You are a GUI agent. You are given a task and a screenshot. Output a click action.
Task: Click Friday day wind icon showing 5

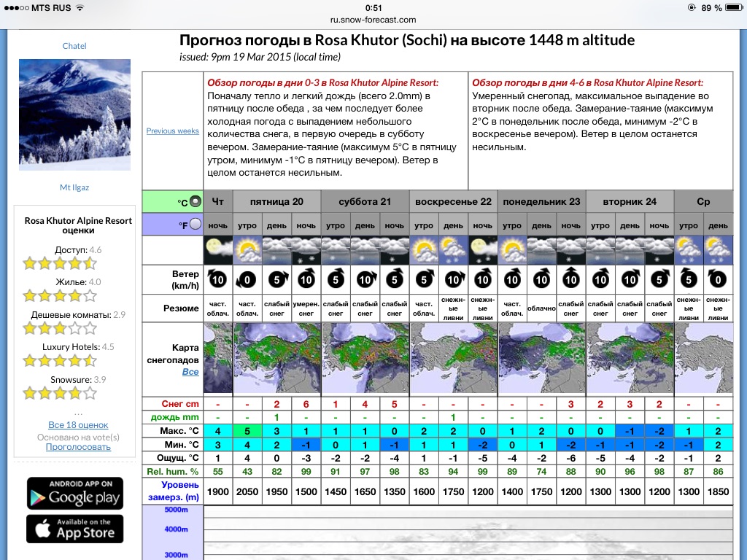[x=276, y=279]
